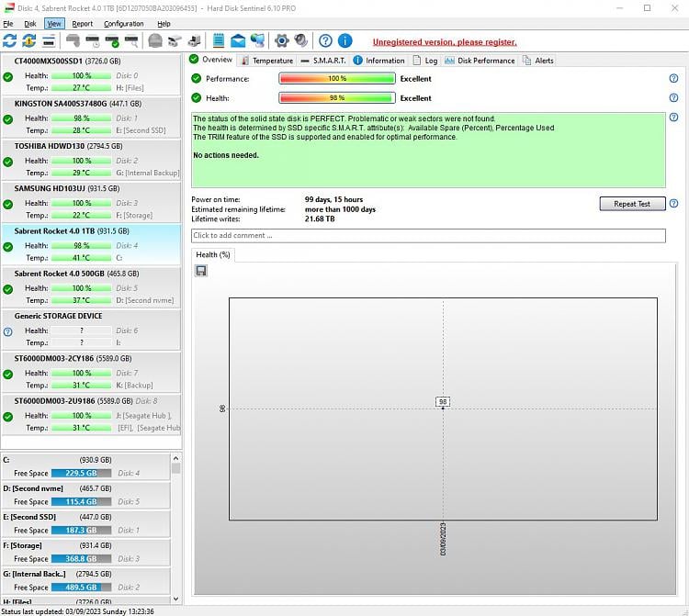689x616 pixels.
Task: Click the globe and computer network icon
Action: click(257, 40)
